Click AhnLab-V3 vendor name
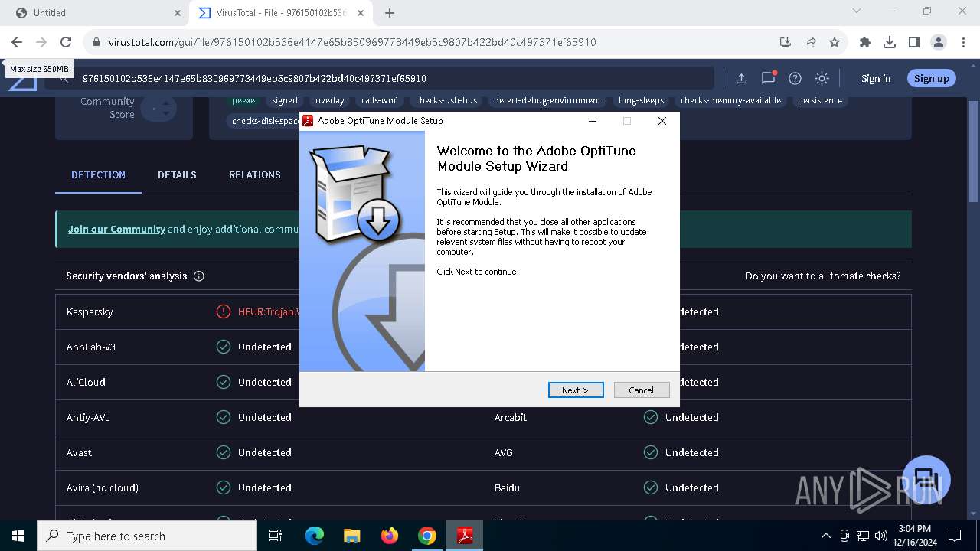Screen dimensions: 980x551 (91, 347)
